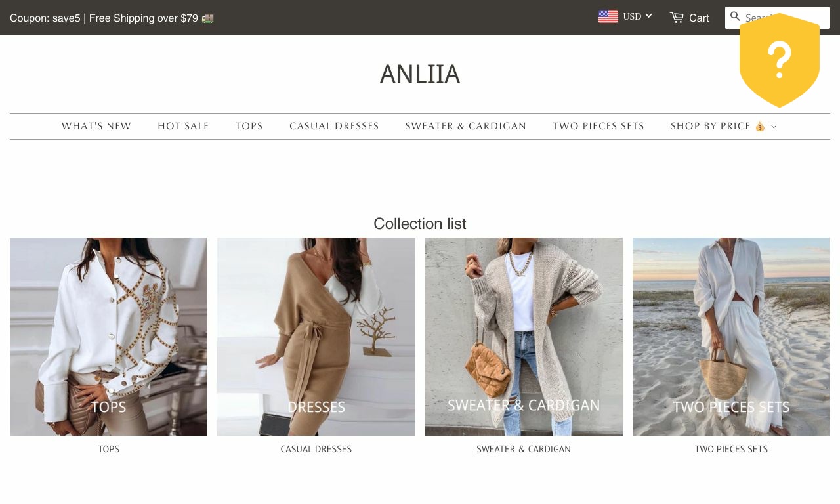This screenshot has height=504, width=840.
Task: Open Casual Dresses in the navigation bar
Action: 334,126
